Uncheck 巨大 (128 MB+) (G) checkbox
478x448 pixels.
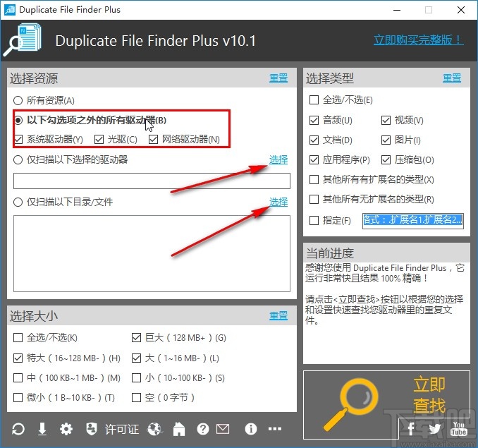136,338
